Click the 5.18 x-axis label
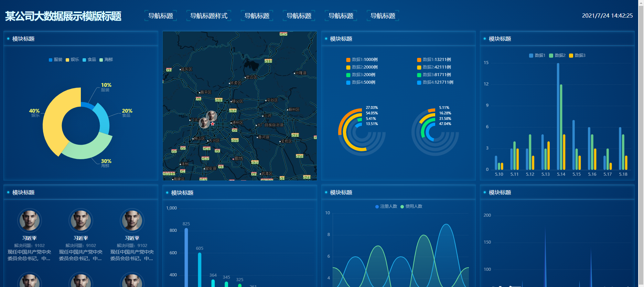 click(x=623, y=174)
